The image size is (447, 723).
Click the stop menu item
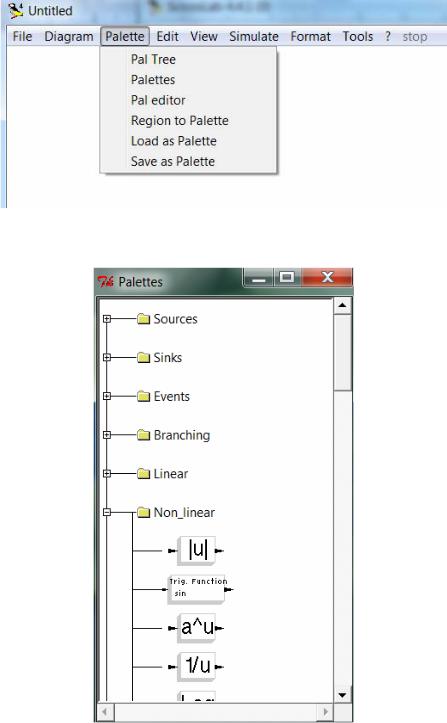coord(415,36)
